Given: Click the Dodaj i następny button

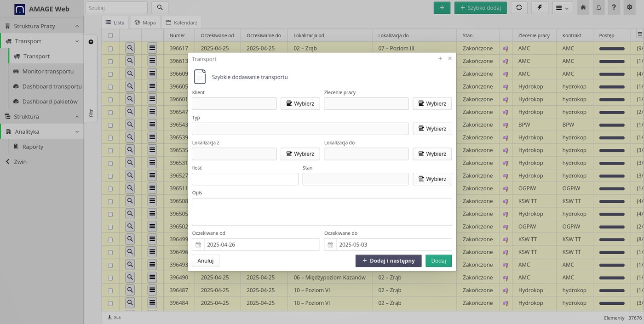Looking at the screenshot, I should click(389, 261).
